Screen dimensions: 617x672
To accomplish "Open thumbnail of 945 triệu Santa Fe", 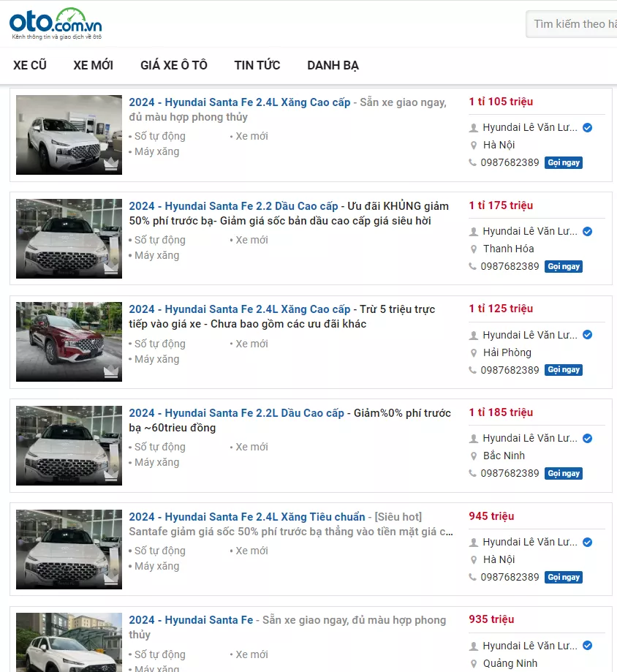I will pos(69,549).
